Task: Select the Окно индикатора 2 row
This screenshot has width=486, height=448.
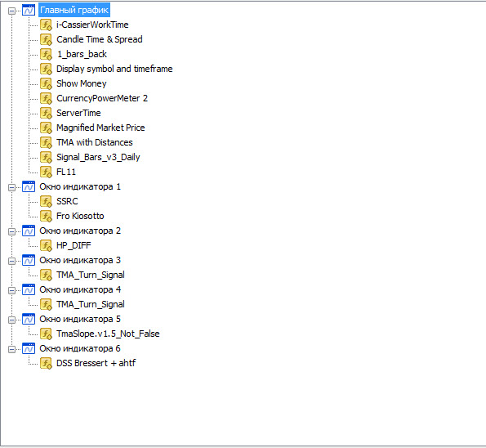Action: pos(80,231)
